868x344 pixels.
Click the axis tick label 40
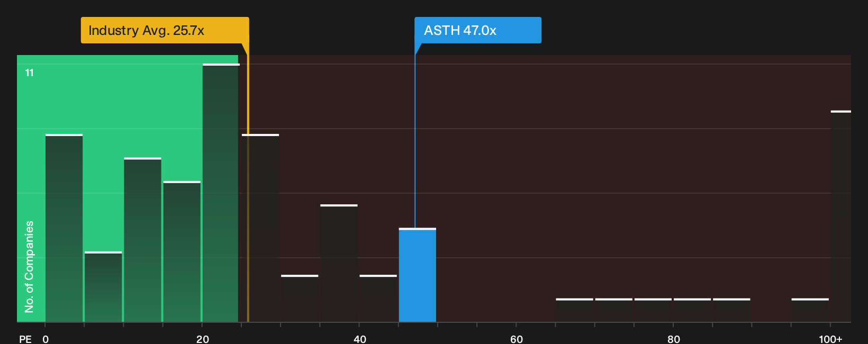point(360,339)
